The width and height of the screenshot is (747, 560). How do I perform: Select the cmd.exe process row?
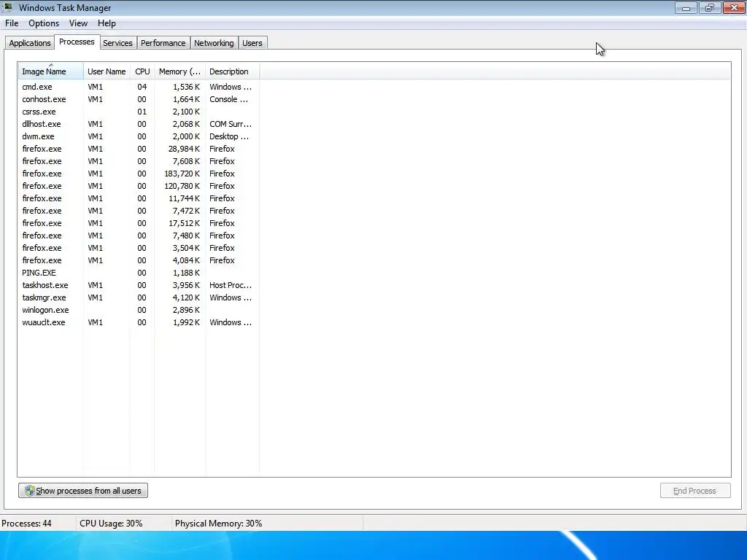(x=138, y=87)
